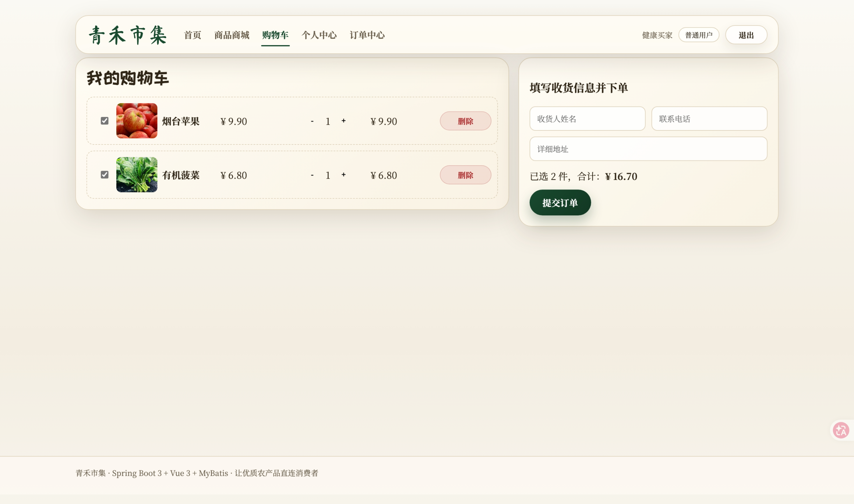Uncheck the 烟台苹果 item checkbox
The width and height of the screenshot is (854, 504).
pos(105,121)
